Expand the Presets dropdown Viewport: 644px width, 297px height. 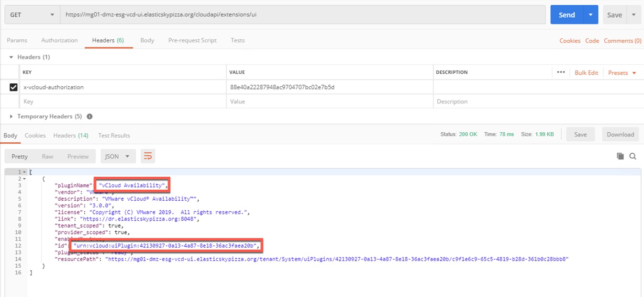click(622, 73)
